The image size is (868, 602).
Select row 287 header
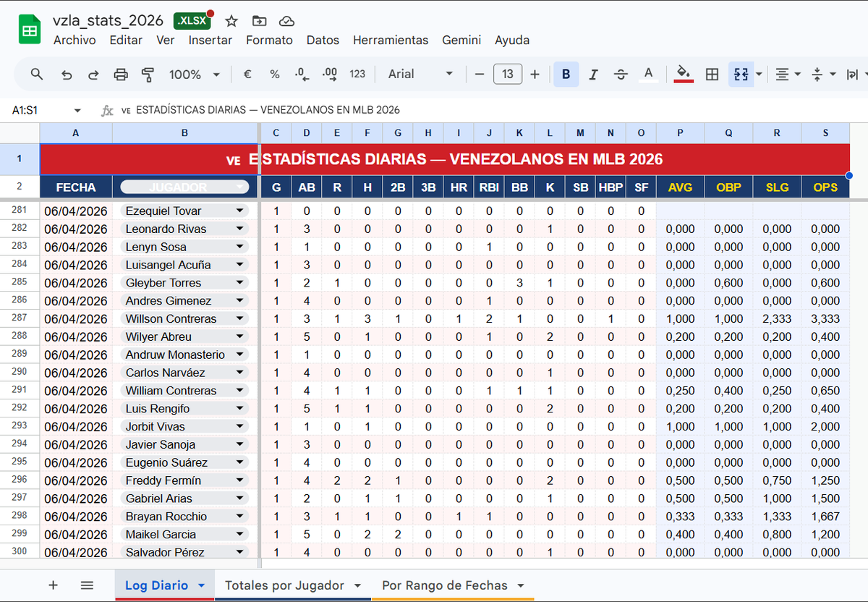point(20,318)
